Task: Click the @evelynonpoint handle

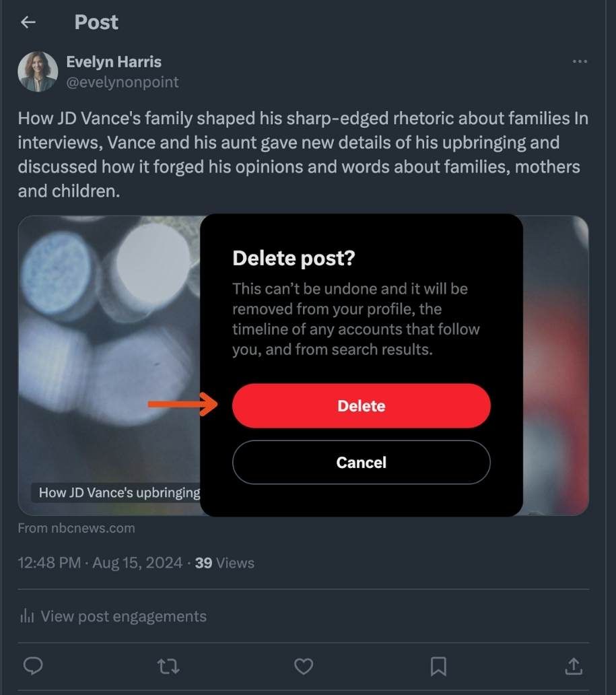Action: 122,81
